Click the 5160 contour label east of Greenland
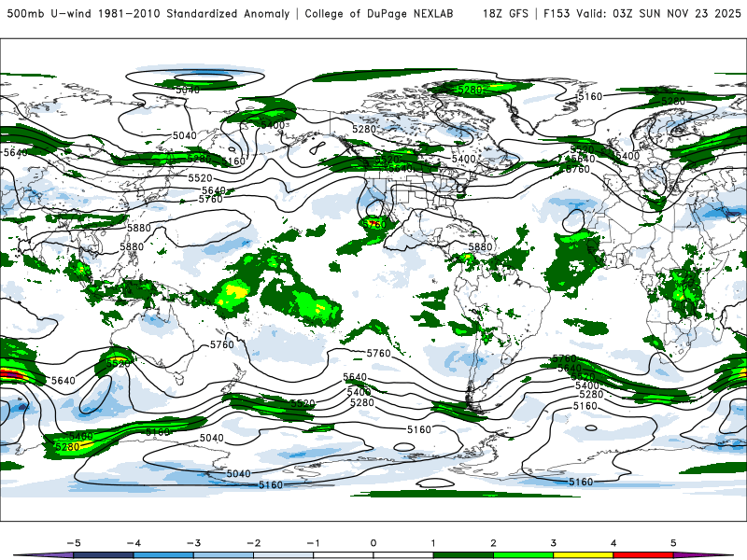747x560 pixels. 591,97
